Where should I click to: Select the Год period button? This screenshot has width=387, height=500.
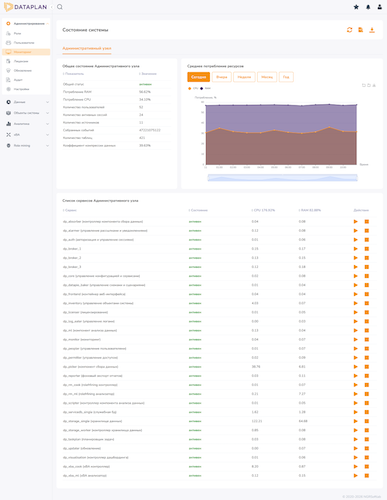[286, 77]
